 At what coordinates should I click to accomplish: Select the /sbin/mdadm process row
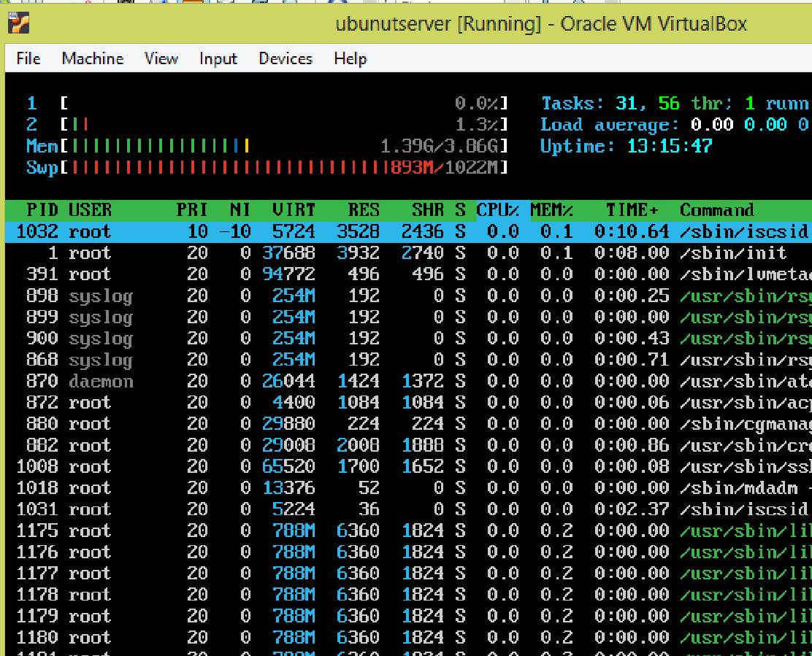[409, 488]
